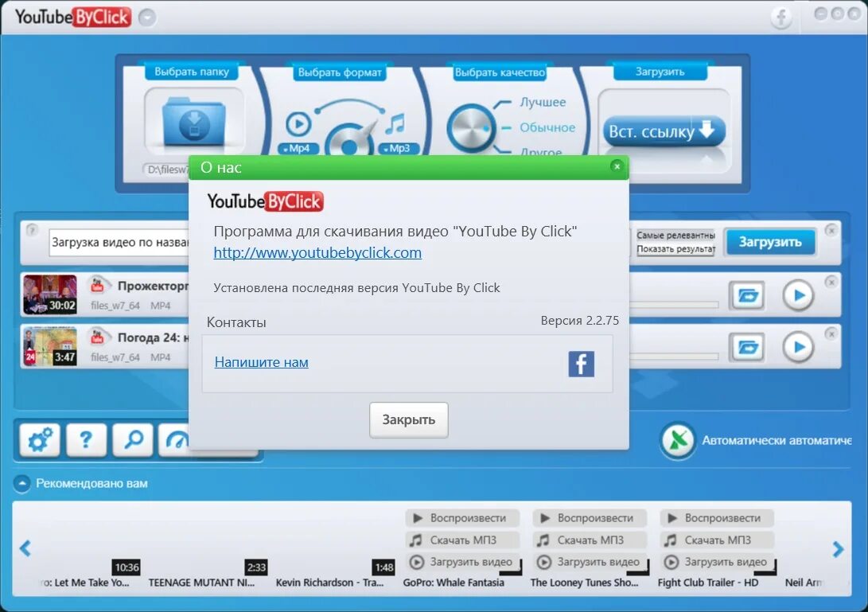Open TEENAGE MUTANT NI... recommended video
Viewport: 868px width, 612px height.
[201, 583]
